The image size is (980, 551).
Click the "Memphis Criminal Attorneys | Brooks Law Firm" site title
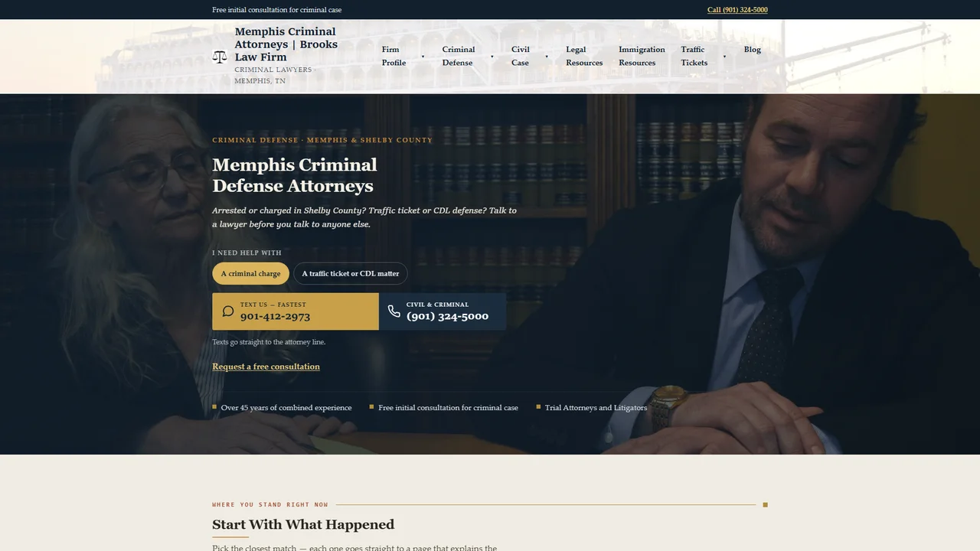pos(286,44)
